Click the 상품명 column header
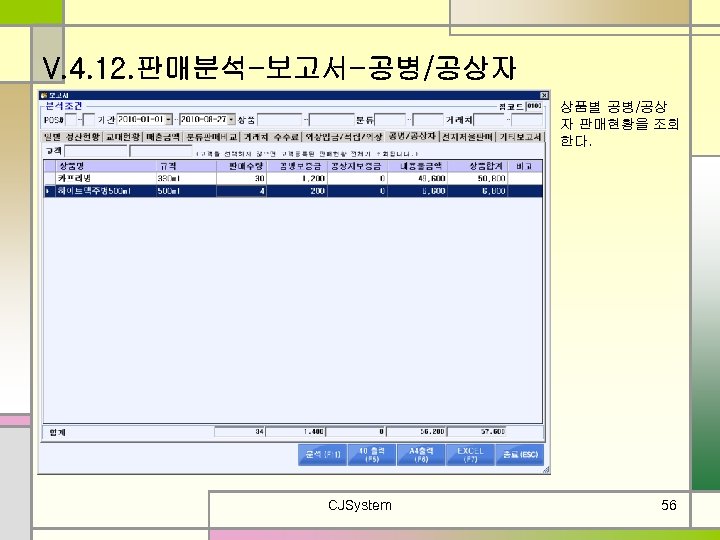This screenshot has height=540, width=720. click(x=105, y=166)
